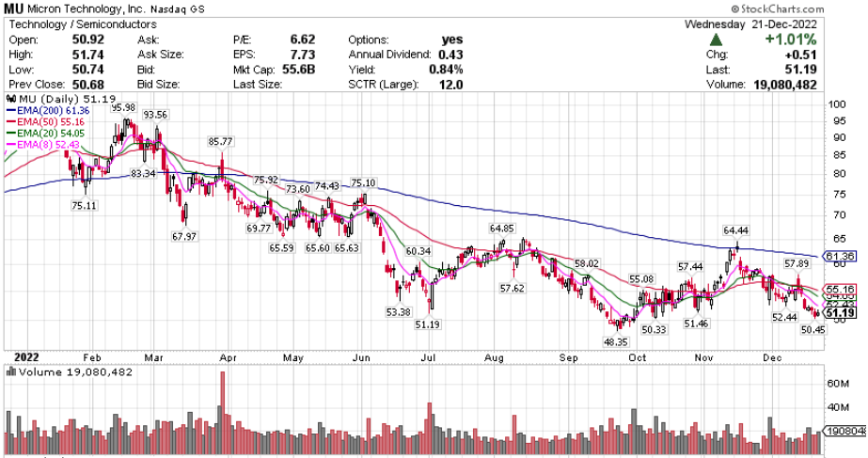868x458 pixels.
Task: Click the 67.97 low price label
Action: (x=183, y=236)
